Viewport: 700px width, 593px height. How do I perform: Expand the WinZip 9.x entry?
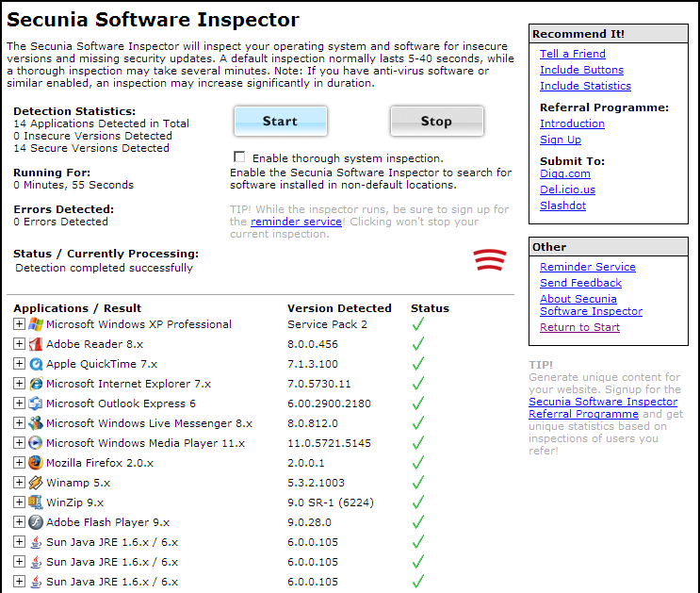(x=19, y=502)
